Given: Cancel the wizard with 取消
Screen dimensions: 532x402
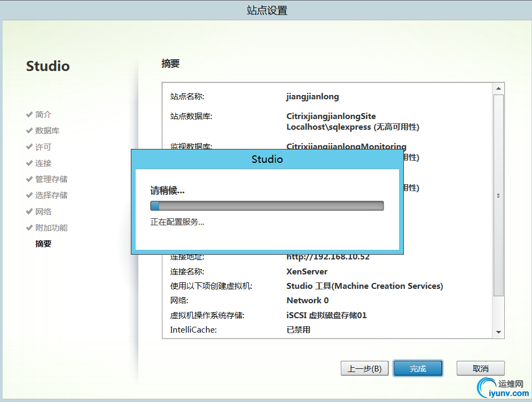Looking at the screenshot, I should click(480, 368).
